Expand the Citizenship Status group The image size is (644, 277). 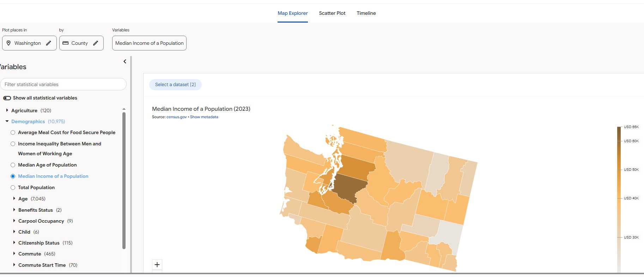coord(14,243)
